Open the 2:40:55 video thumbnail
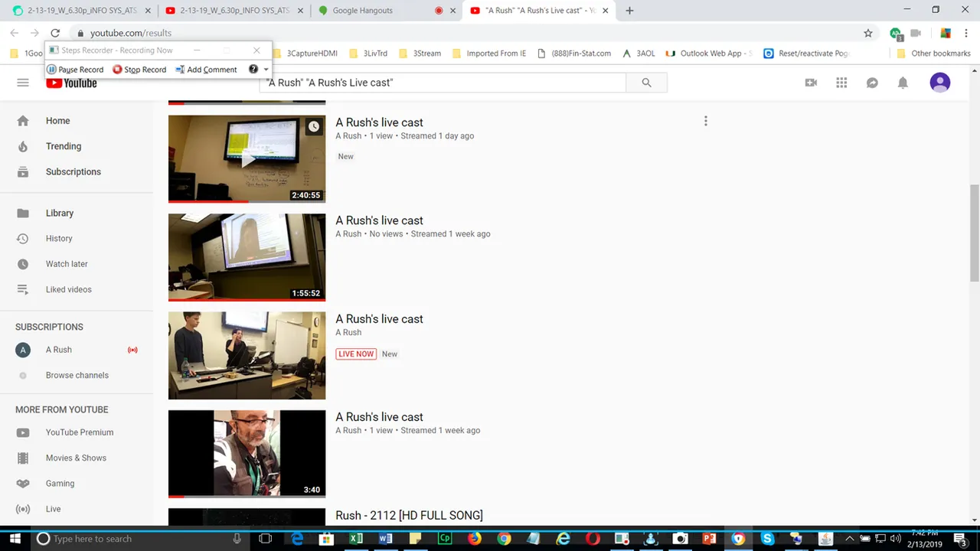Viewport: 980px width, 551px height. click(247, 159)
